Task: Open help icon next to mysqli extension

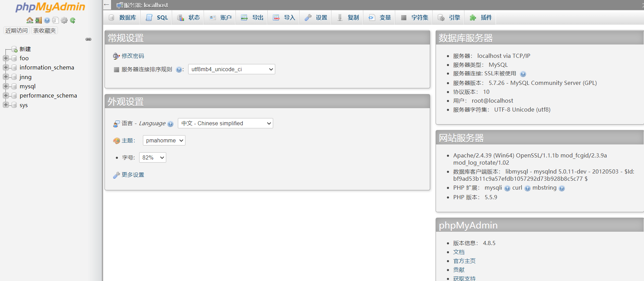Action: click(x=507, y=188)
